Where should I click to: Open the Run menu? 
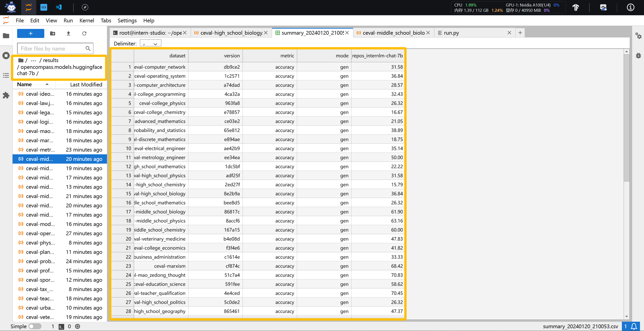tap(68, 20)
